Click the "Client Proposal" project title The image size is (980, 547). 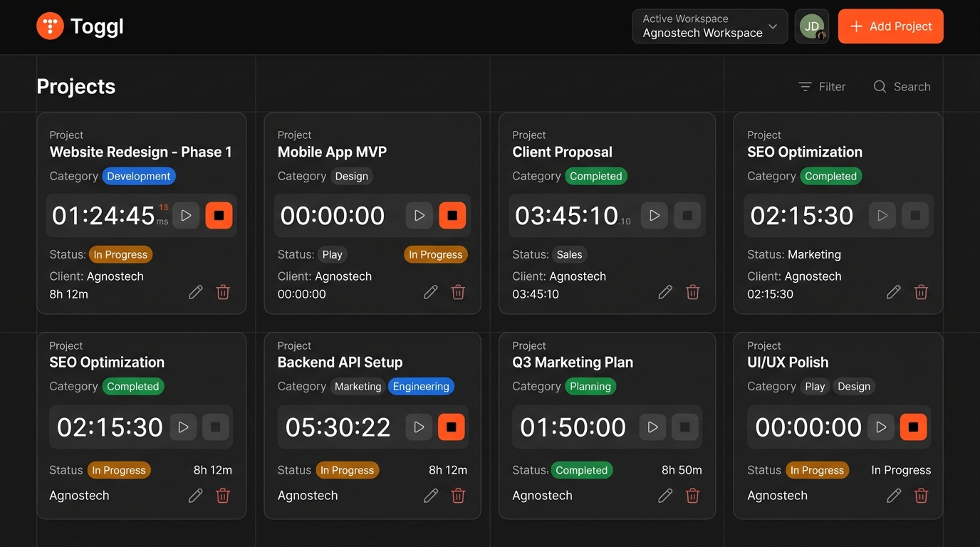563,152
